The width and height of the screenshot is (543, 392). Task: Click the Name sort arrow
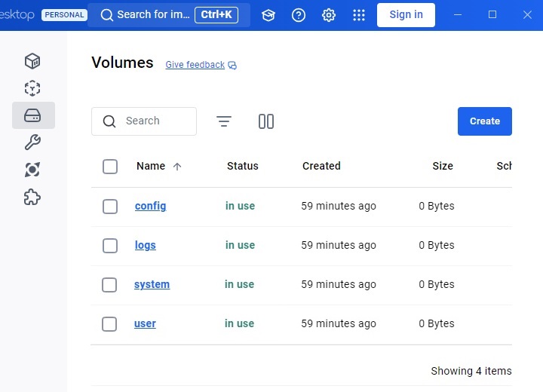click(177, 167)
